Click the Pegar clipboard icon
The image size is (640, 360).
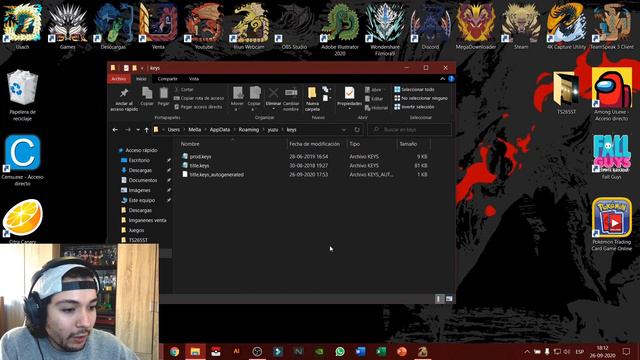[x=163, y=93]
